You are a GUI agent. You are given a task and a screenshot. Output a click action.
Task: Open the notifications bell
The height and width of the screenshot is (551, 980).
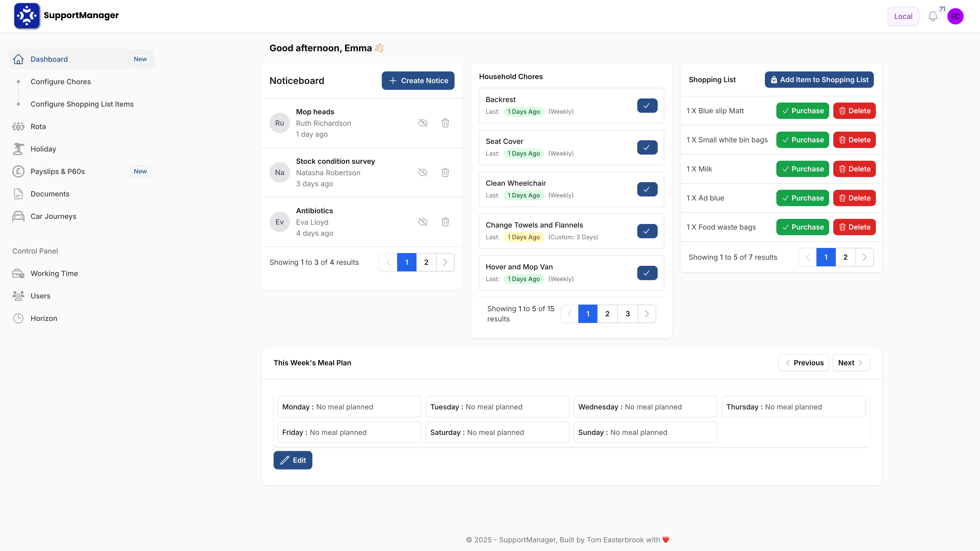tap(933, 16)
